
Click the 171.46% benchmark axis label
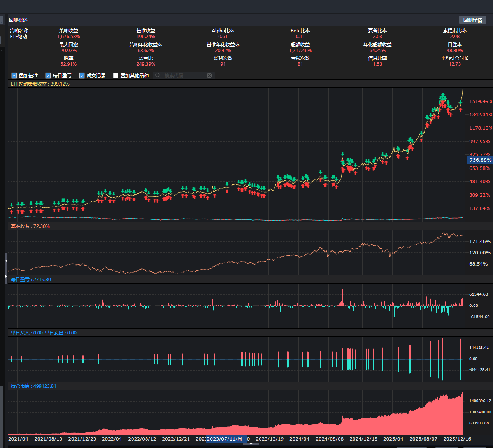click(480, 241)
